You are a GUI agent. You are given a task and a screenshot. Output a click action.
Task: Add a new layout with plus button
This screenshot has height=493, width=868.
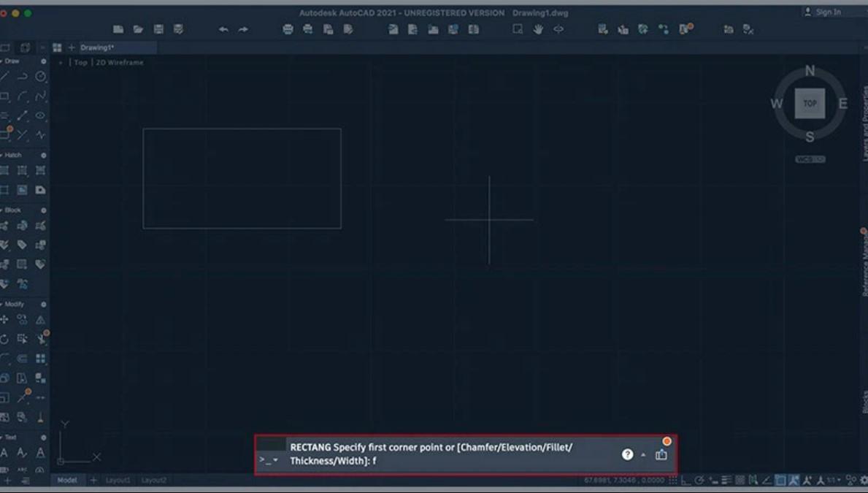pyautogui.click(x=93, y=481)
